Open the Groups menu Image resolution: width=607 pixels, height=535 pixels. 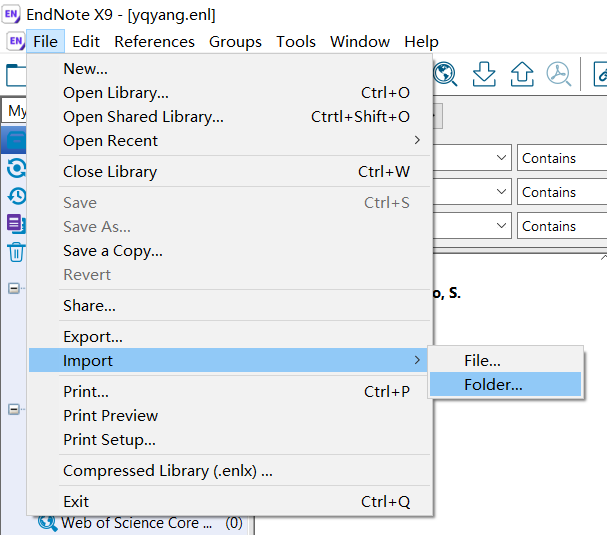(235, 41)
